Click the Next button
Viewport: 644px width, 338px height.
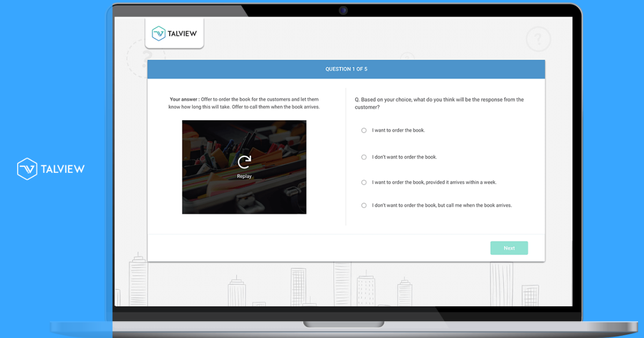509,248
